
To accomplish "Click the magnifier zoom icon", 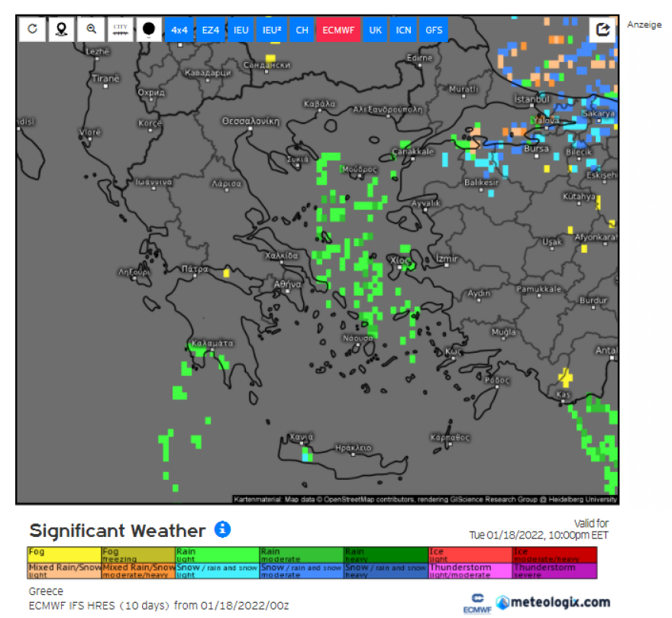I will pos(91,29).
